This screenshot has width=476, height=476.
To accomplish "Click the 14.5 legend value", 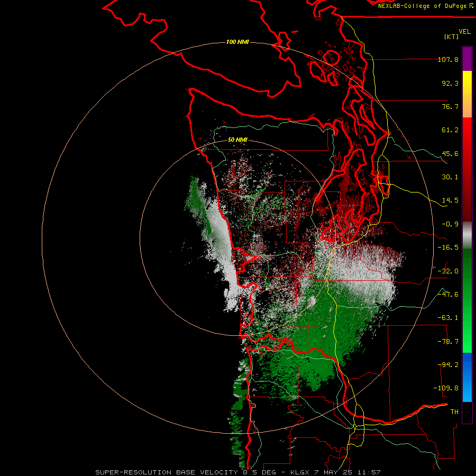I will (x=450, y=200).
